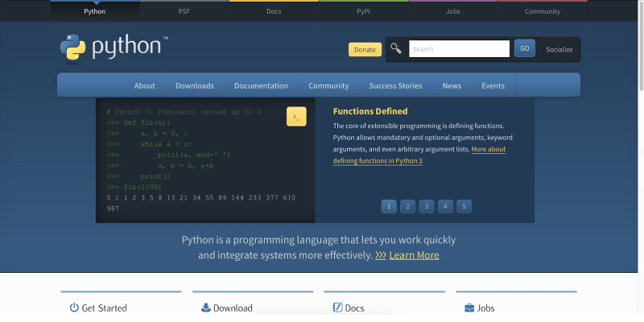Screen dimensions: 644x322
Task: Click the Jobs section heading text
Action: point(485,308)
